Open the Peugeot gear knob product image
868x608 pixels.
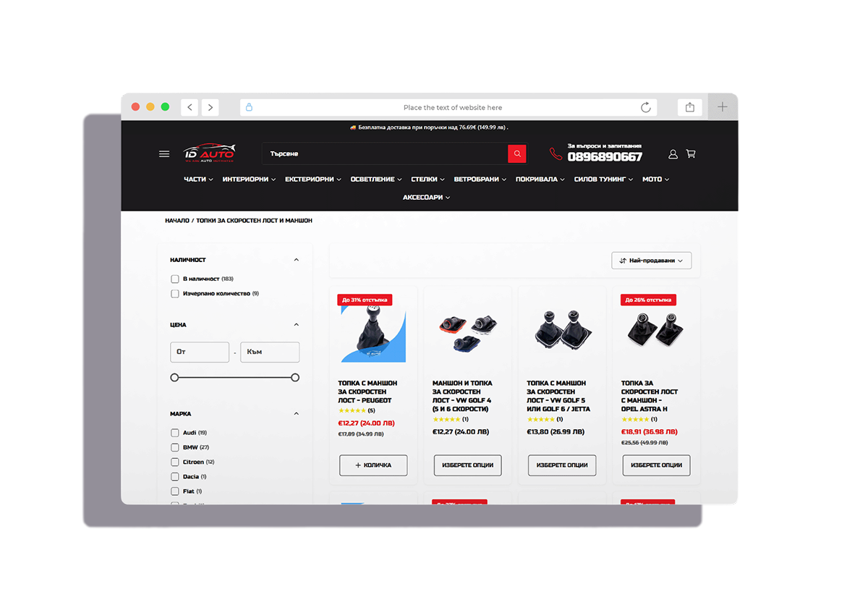[x=373, y=334]
